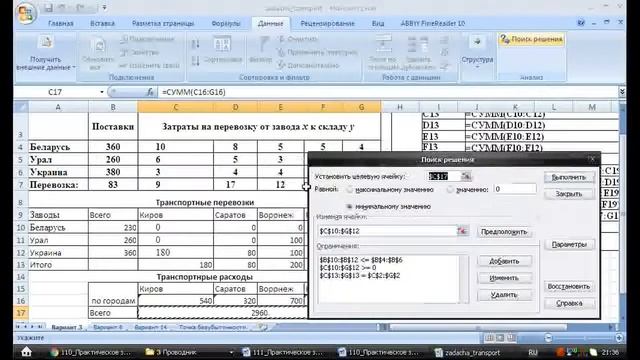Click the zoom slider in the status bar
This screenshot has width=640, height=360.
tap(584, 338)
